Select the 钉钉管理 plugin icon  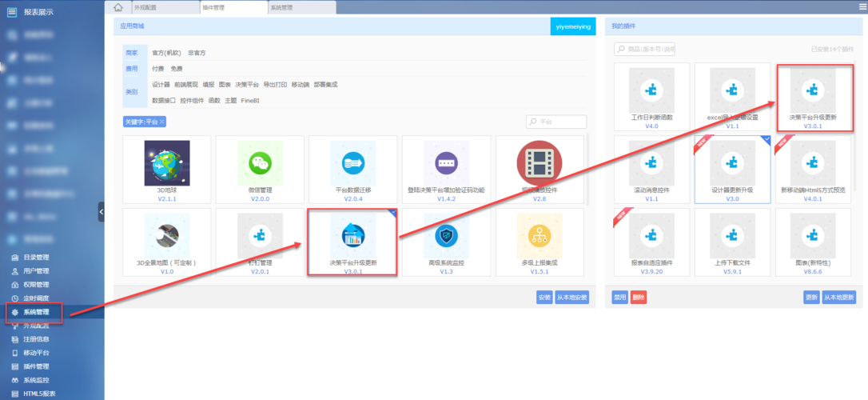(x=261, y=235)
